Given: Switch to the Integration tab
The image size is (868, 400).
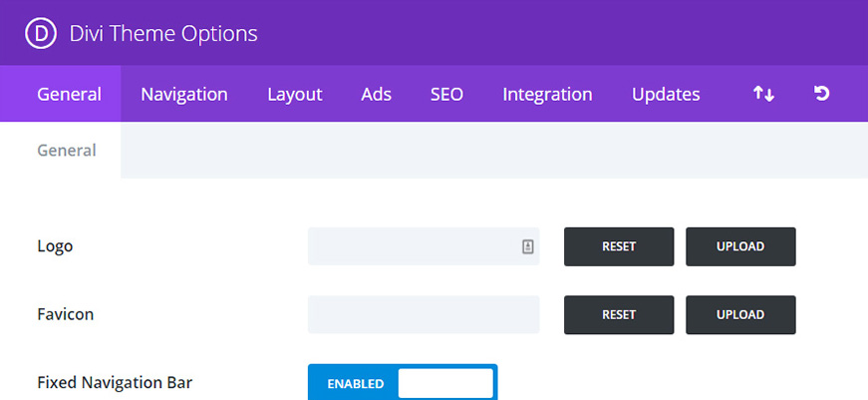Looking at the screenshot, I should 547,94.
